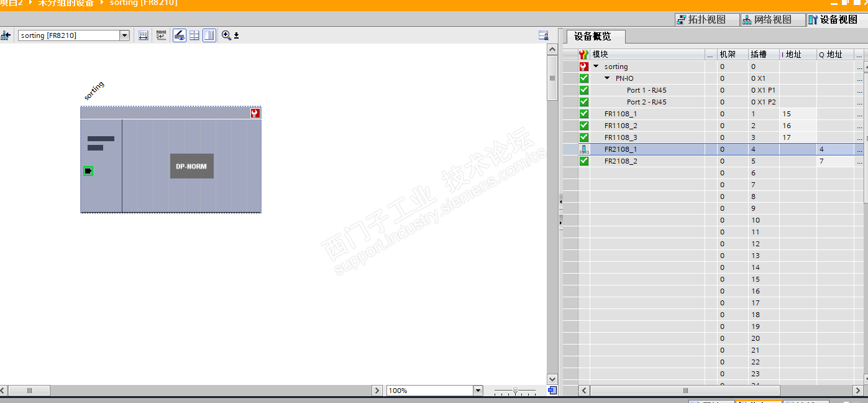Select the FR1108_1 module row
868x403 pixels.
coord(713,114)
